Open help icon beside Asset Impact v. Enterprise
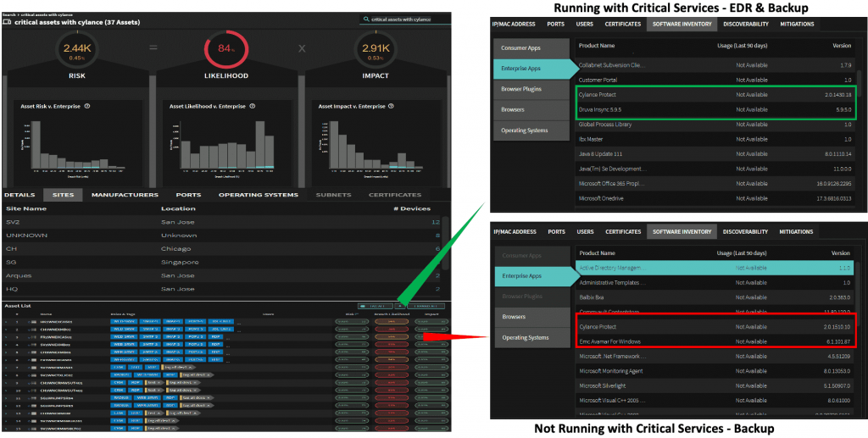This screenshot has width=868, height=438. tap(391, 107)
